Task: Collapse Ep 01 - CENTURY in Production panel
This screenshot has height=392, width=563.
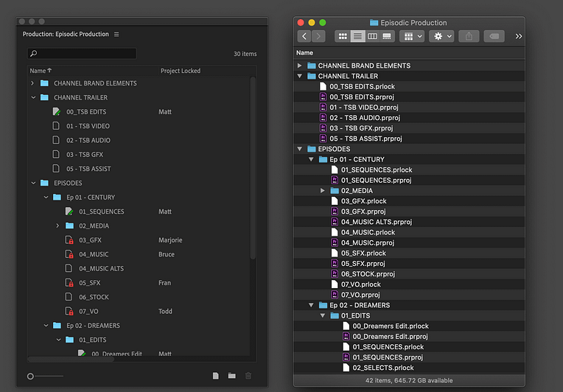Action: [46, 197]
